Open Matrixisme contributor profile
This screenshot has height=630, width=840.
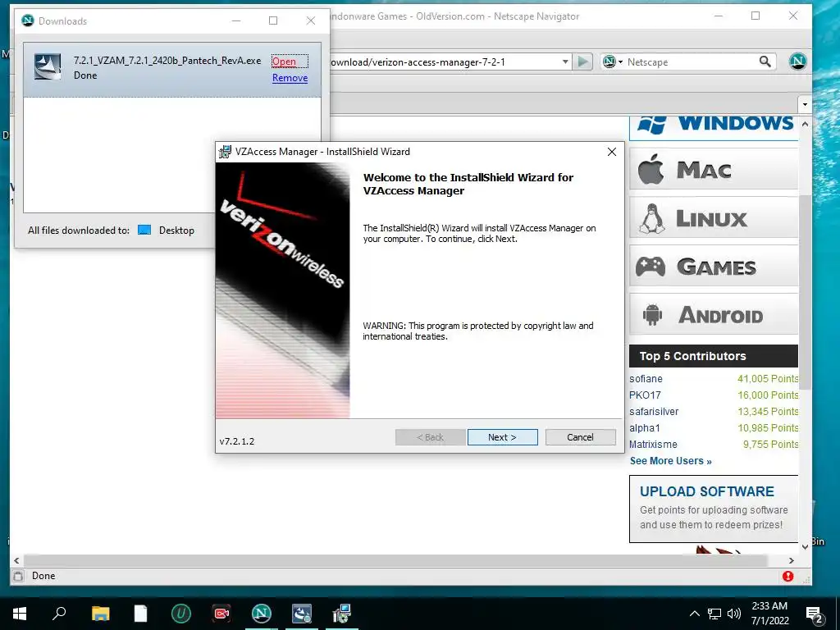[653, 444]
